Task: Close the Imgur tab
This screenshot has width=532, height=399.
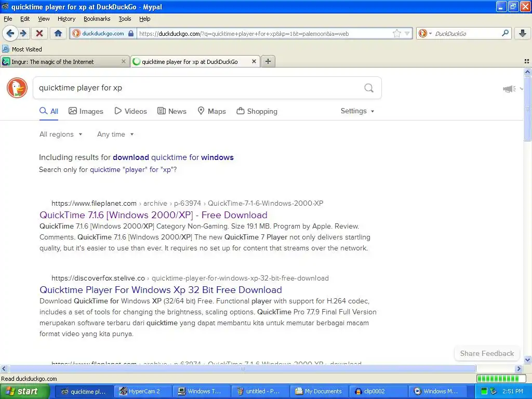Action: [x=124, y=61]
